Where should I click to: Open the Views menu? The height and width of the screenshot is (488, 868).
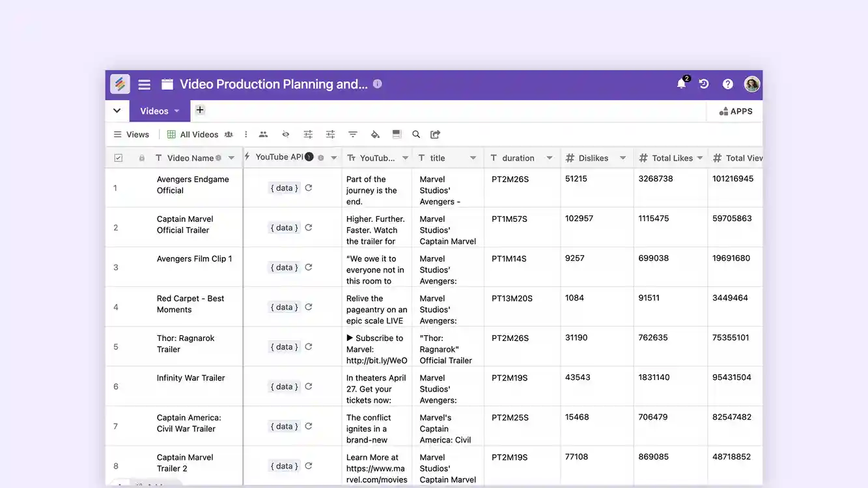click(x=132, y=134)
